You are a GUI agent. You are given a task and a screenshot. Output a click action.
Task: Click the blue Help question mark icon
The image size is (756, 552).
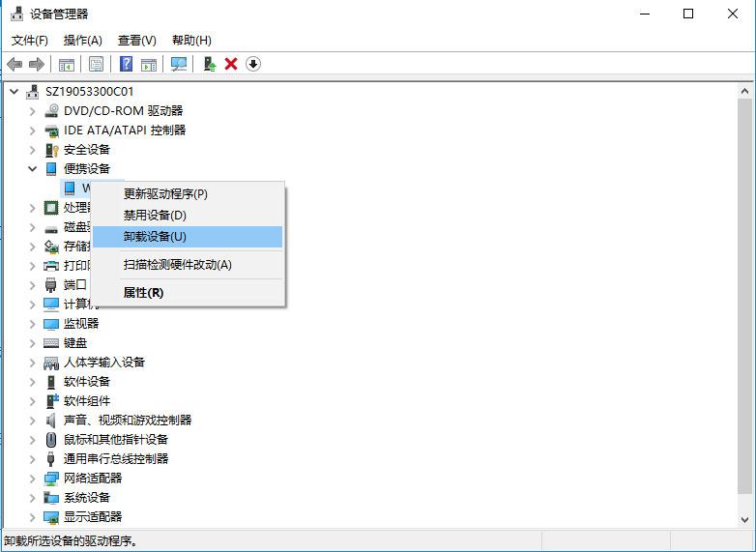click(x=127, y=64)
